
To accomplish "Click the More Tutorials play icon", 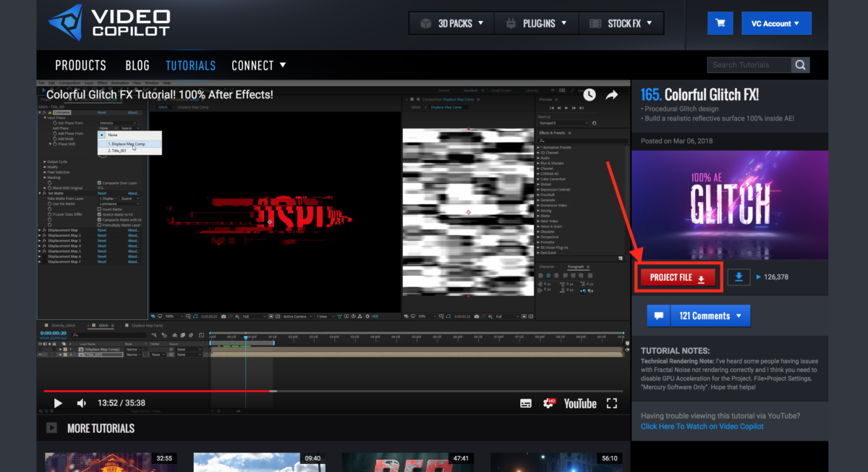I will (52, 428).
